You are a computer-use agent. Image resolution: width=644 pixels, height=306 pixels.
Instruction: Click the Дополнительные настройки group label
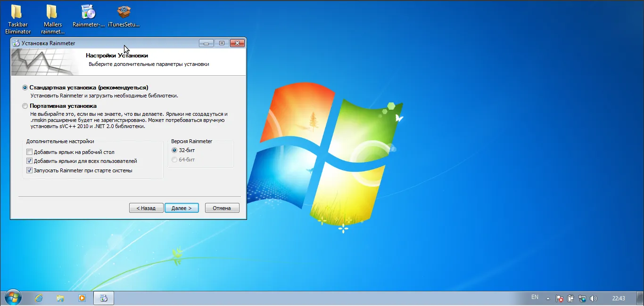(x=60, y=141)
